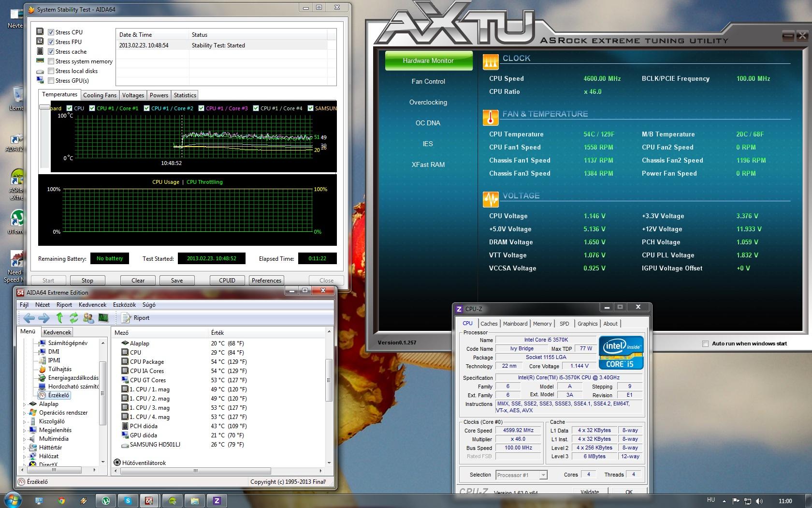Image resolution: width=812 pixels, height=508 pixels.
Task: Uncheck Stress FPU checkbox
Action: tap(51, 42)
